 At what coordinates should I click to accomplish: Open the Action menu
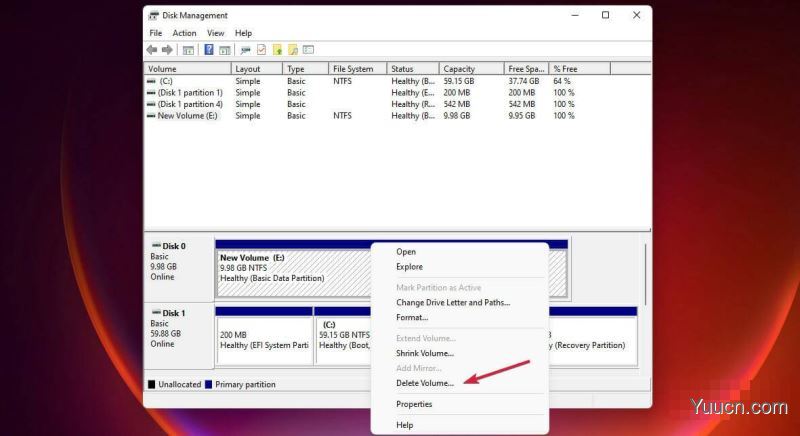pos(184,33)
